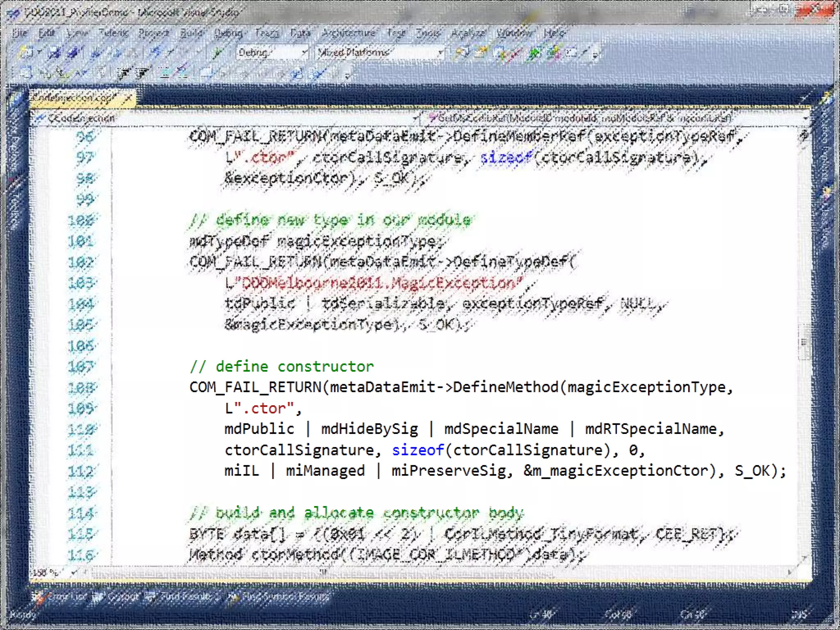Click the Undo toolbar icon
This screenshot has height=630, width=840.
(x=156, y=52)
